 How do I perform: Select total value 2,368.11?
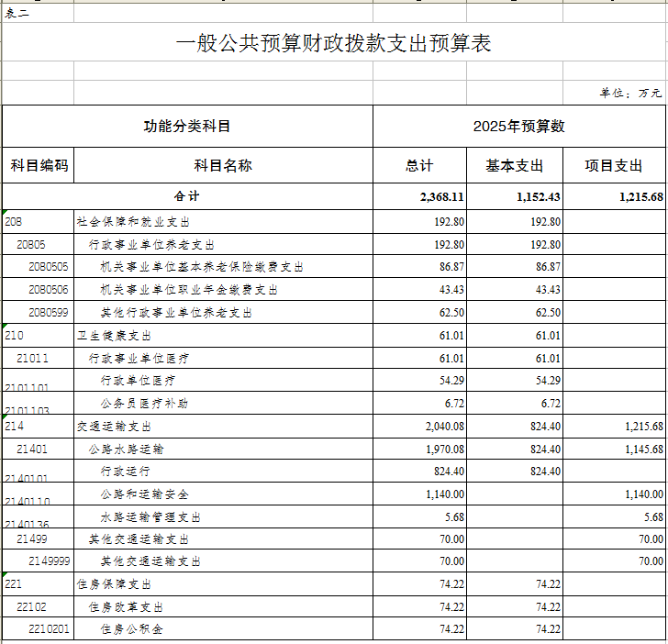coord(419,196)
